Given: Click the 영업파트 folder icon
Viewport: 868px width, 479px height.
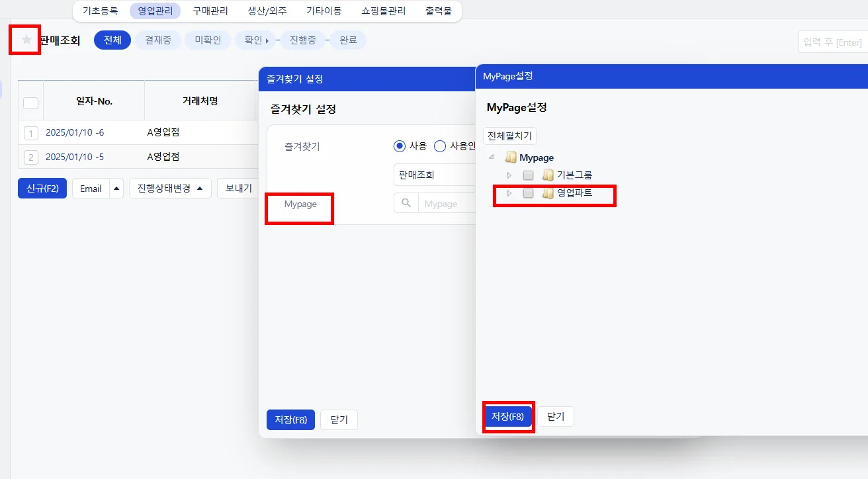Looking at the screenshot, I should [547, 193].
